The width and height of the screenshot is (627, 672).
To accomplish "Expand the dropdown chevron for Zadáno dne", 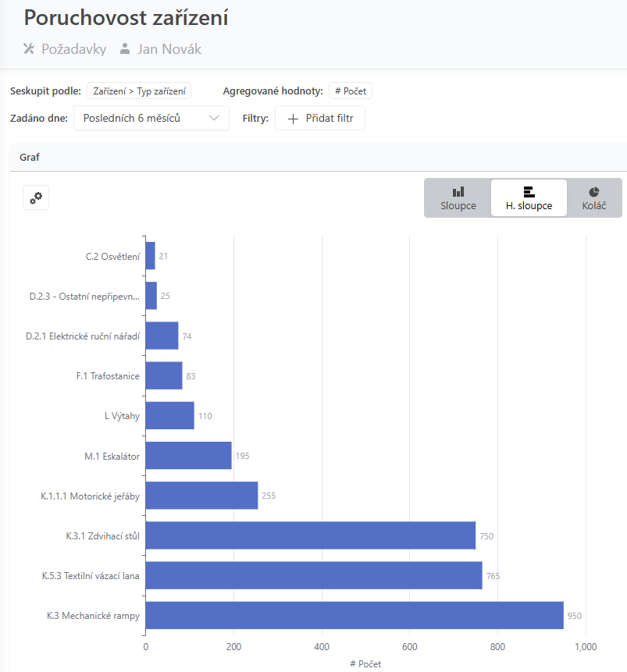I will click(214, 118).
